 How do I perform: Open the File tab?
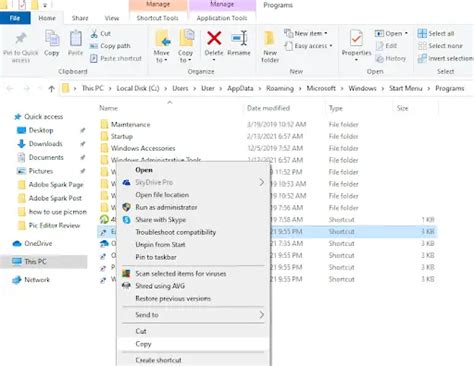coord(15,18)
